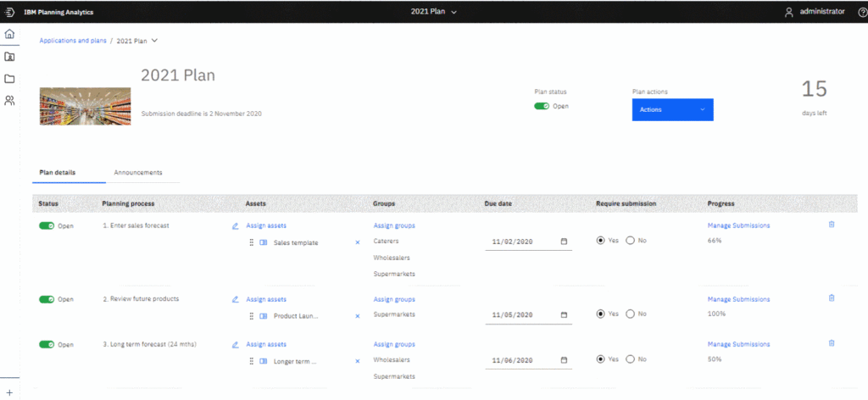
Task: Click the Home icon in left sidebar
Action: (9, 34)
